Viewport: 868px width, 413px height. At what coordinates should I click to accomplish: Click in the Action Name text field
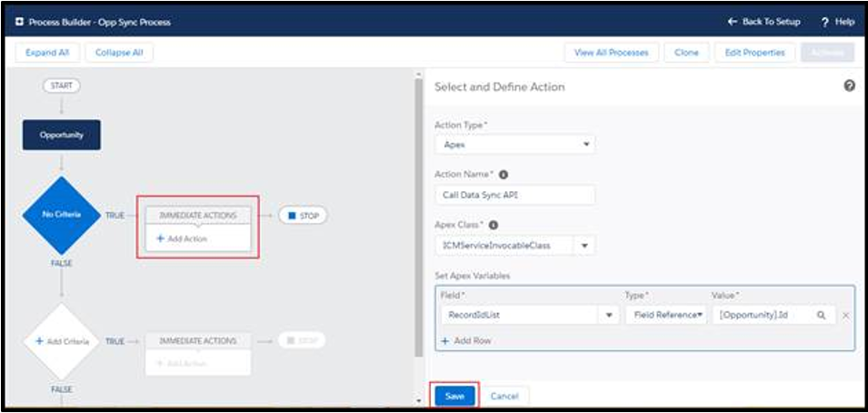coord(514,195)
